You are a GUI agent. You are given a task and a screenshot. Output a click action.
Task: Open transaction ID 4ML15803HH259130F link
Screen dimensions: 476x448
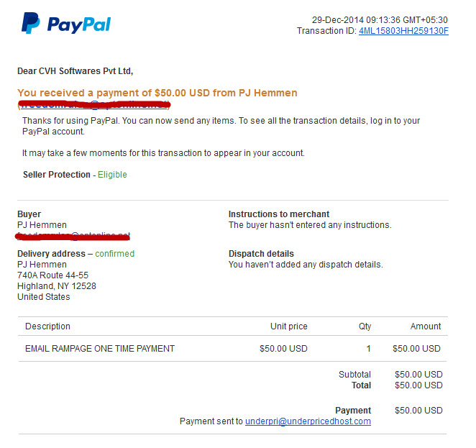pyautogui.click(x=403, y=31)
